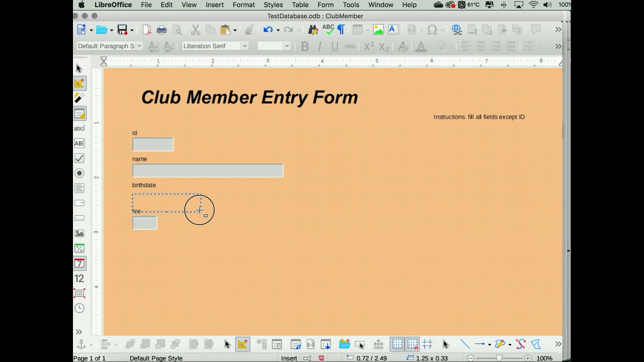644x362 pixels.
Task: Open the Liberation Serif font name dropdown
Action: [245, 46]
